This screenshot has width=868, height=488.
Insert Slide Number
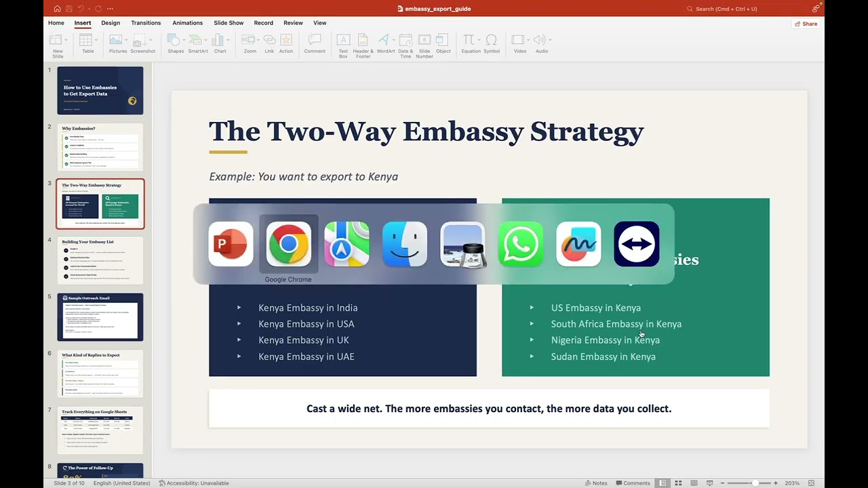click(x=425, y=45)
